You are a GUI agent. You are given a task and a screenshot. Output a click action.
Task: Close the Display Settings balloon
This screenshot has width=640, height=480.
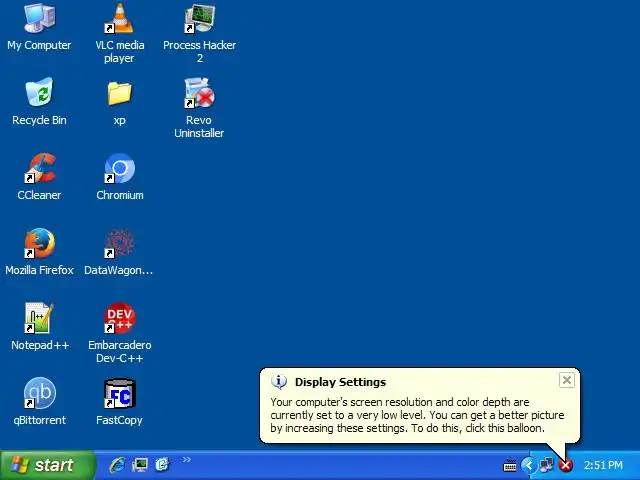(x=567, y=380)
